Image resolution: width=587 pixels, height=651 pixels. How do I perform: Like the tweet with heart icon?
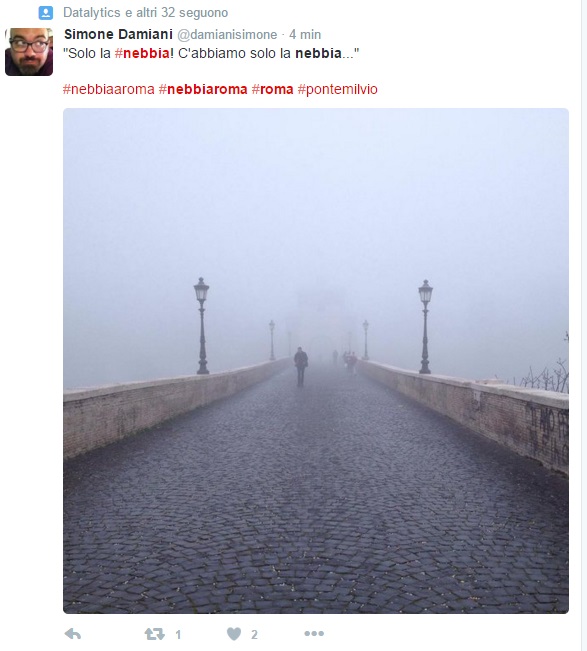click(234, 634)
